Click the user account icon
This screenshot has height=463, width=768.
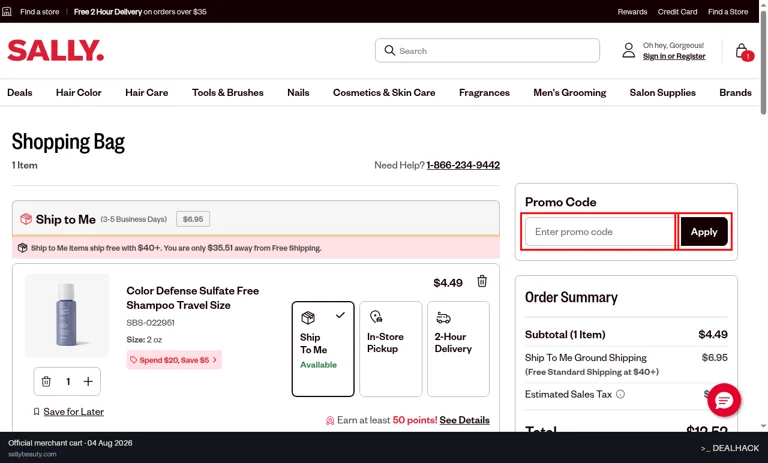coord(628,50)
